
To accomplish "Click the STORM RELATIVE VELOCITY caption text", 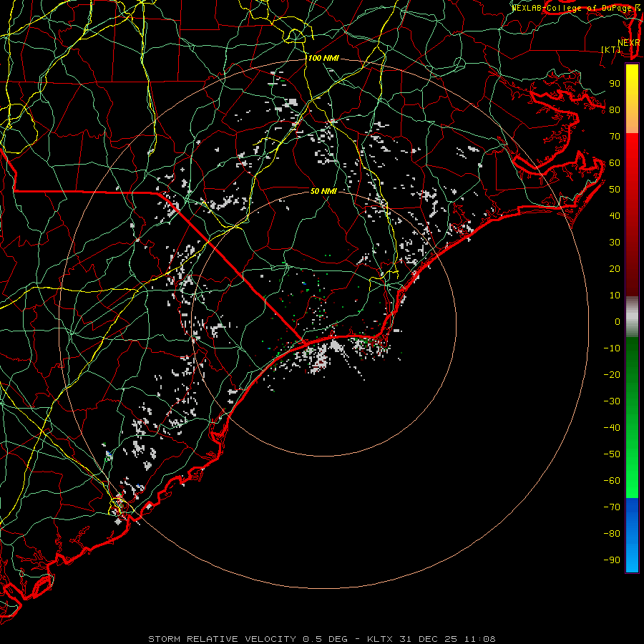I will 222,639.
